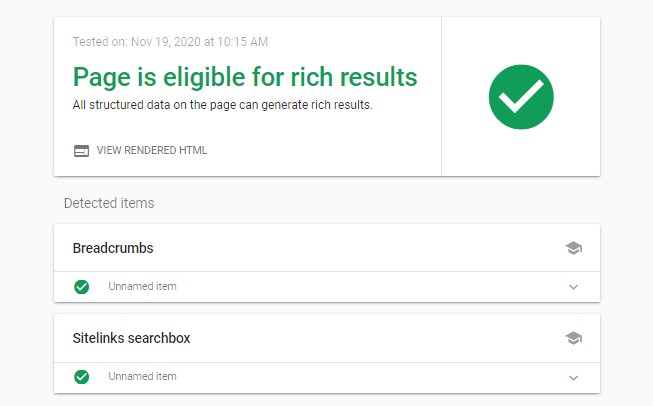
Task: Click the Breadcrumbs section heading
Action: pos(113,248)
